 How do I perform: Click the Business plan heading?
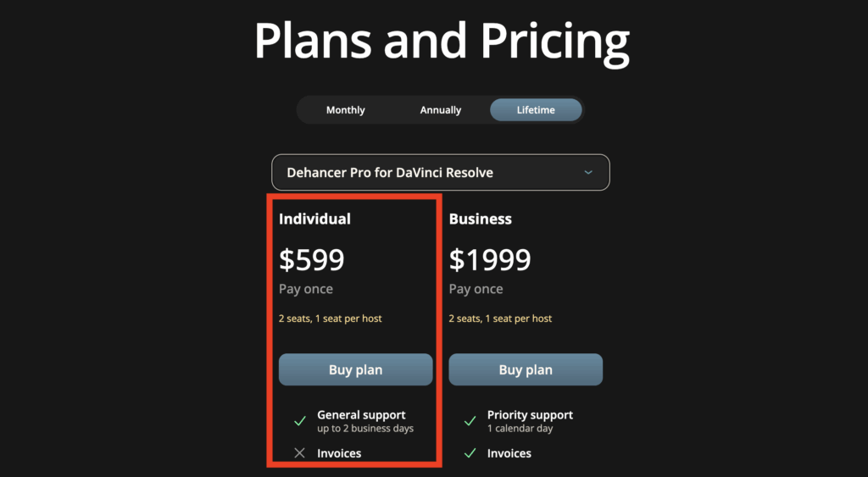480,219
